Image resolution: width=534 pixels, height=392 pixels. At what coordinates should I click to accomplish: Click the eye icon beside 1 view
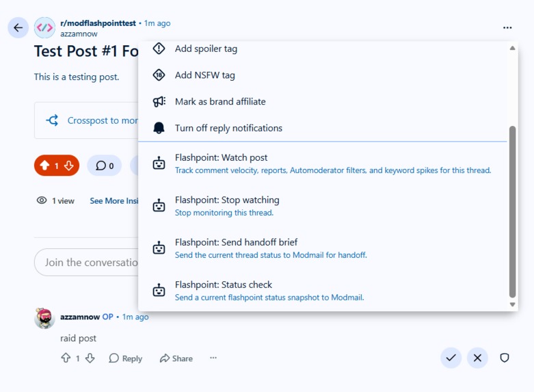click(x=42, y=200)
